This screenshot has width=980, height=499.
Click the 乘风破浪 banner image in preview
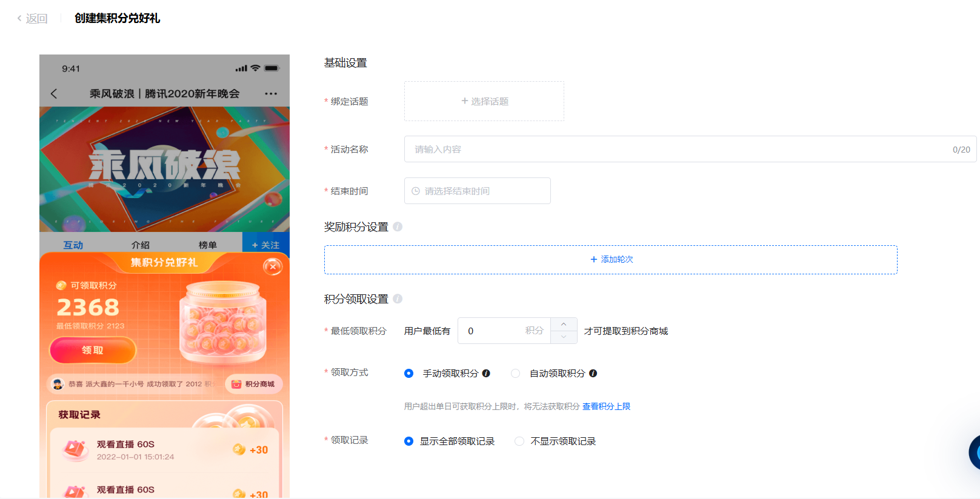tap(164, 170)
